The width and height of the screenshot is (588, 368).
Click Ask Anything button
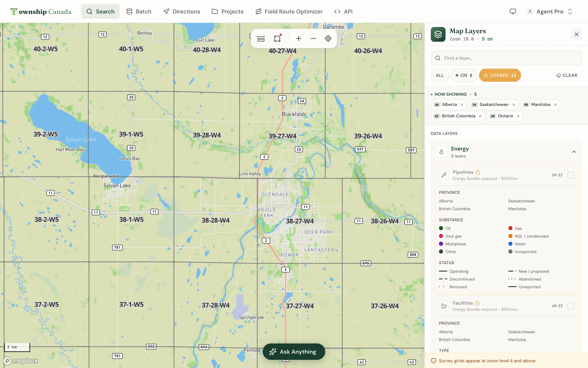click(x=294, y=352)
